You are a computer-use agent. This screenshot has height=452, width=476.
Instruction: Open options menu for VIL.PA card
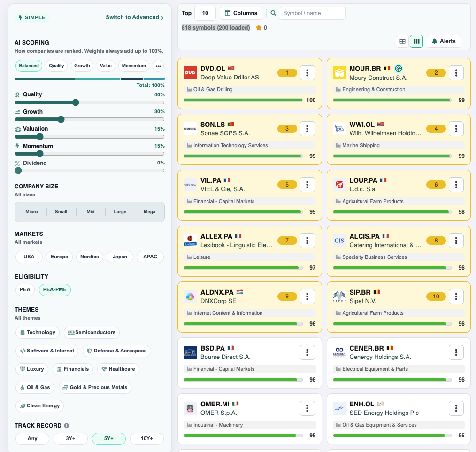tap(307, 185)
